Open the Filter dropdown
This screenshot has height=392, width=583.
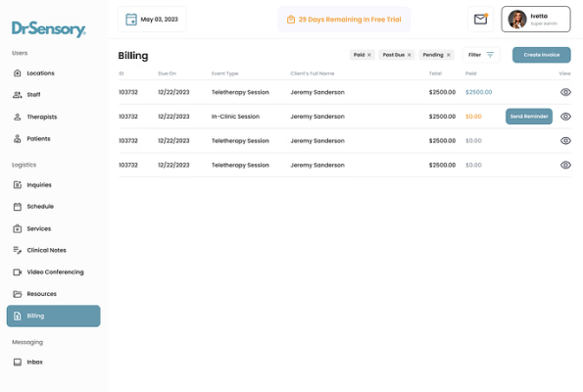(481, 55)
